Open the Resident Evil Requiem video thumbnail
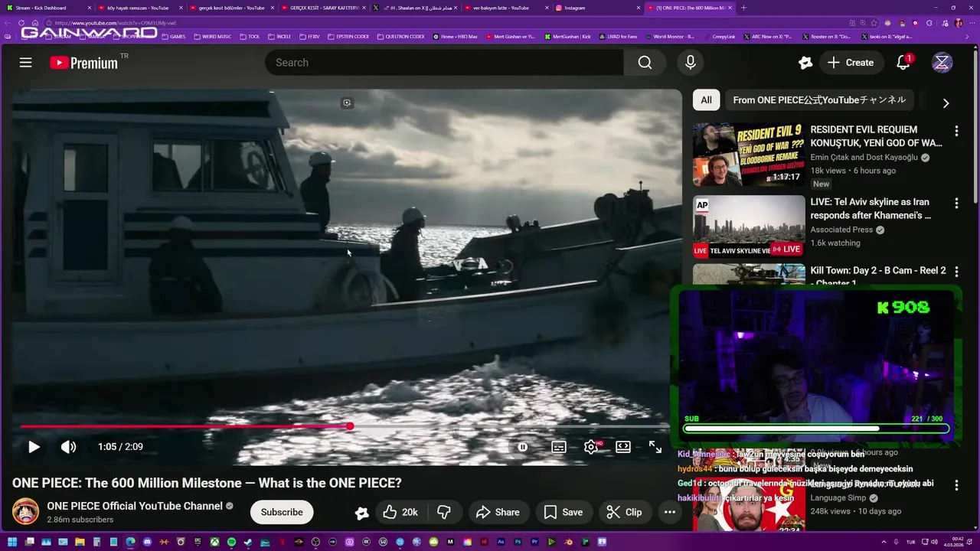Image resolution: width=980 pixels, height=551 pixels. tap(749, 155)
